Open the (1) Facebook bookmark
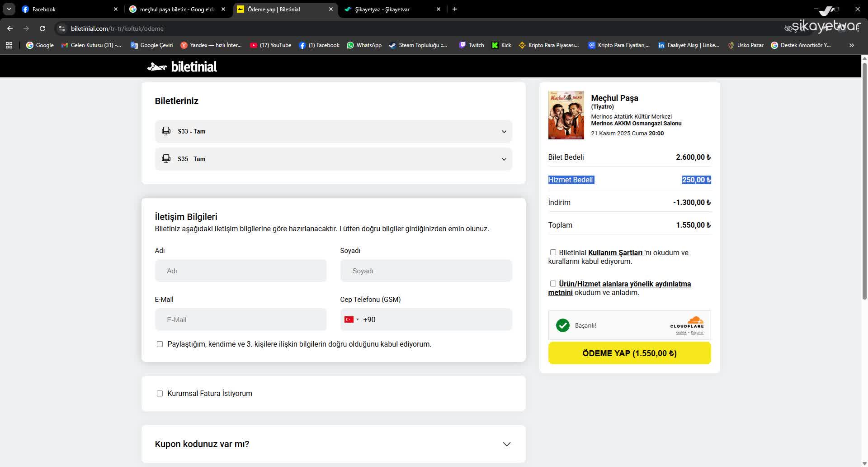Image resolution: width=868 pixels, height=467 pixels. [319, 45]
